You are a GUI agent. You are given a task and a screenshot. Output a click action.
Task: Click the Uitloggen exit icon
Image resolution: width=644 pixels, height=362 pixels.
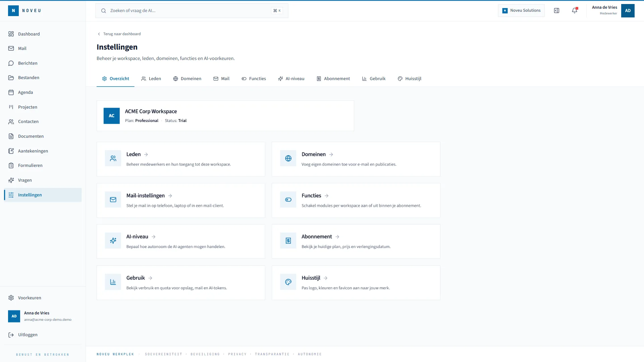pyautogui.click(x=11, y=335)
